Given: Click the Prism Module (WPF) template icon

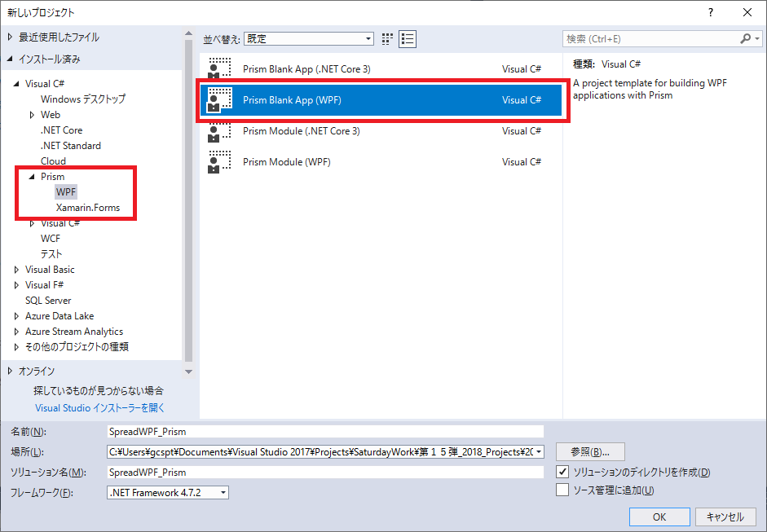Looking at the screenshot, I should [219, 162].
